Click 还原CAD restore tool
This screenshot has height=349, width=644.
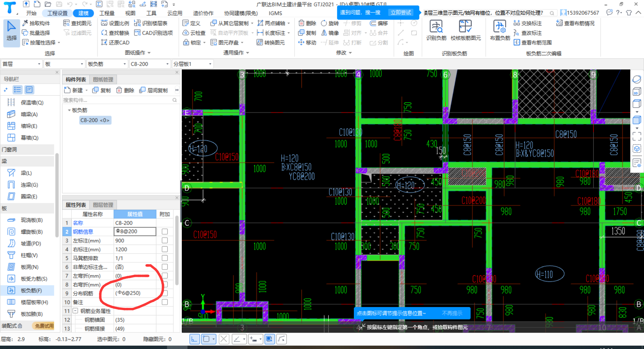115,43
